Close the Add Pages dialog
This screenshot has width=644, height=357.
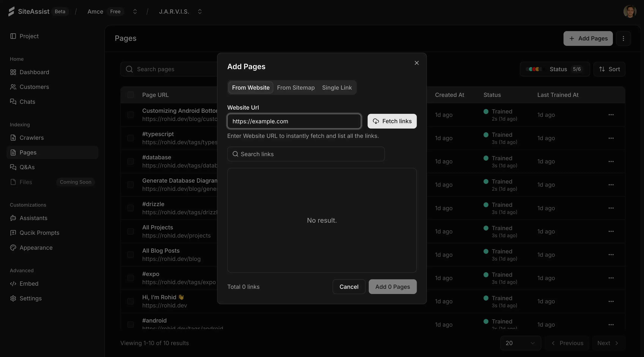tap(416, 63)
